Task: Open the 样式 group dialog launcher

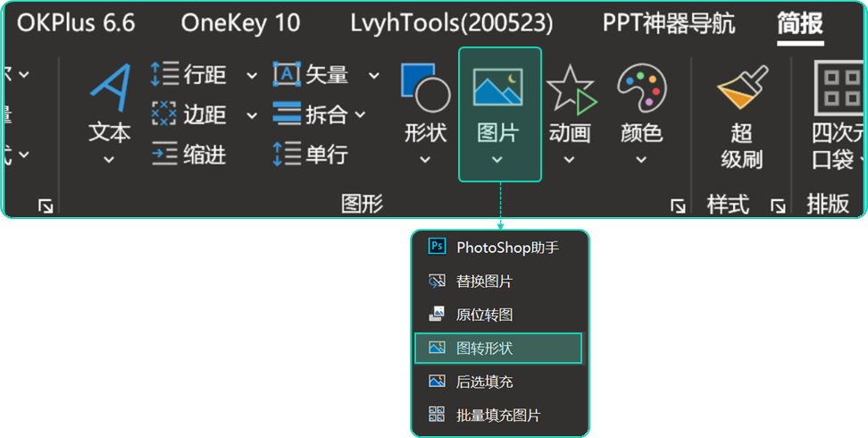Action: click(778, 206)
